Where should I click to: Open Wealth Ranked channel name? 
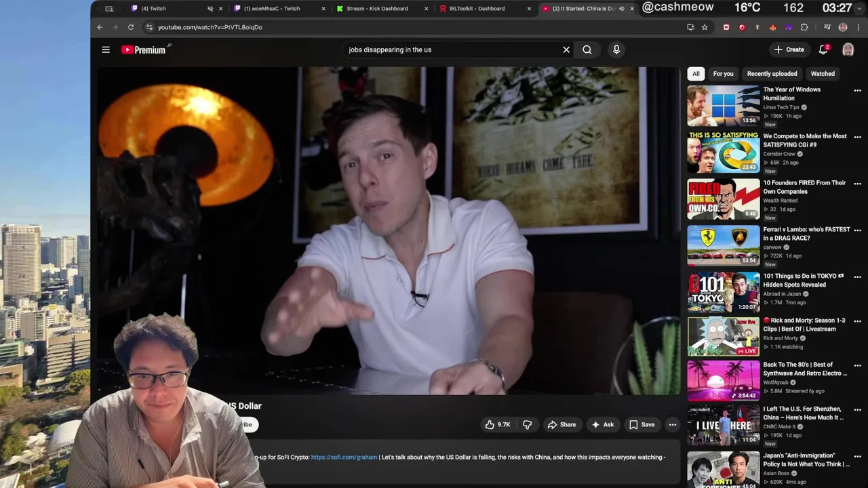[781, 201]
